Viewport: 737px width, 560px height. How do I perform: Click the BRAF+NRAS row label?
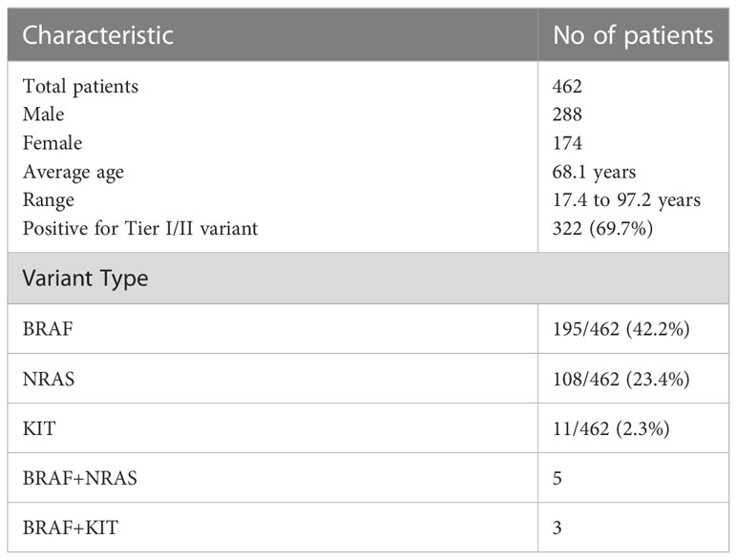(x=80, y=478)
